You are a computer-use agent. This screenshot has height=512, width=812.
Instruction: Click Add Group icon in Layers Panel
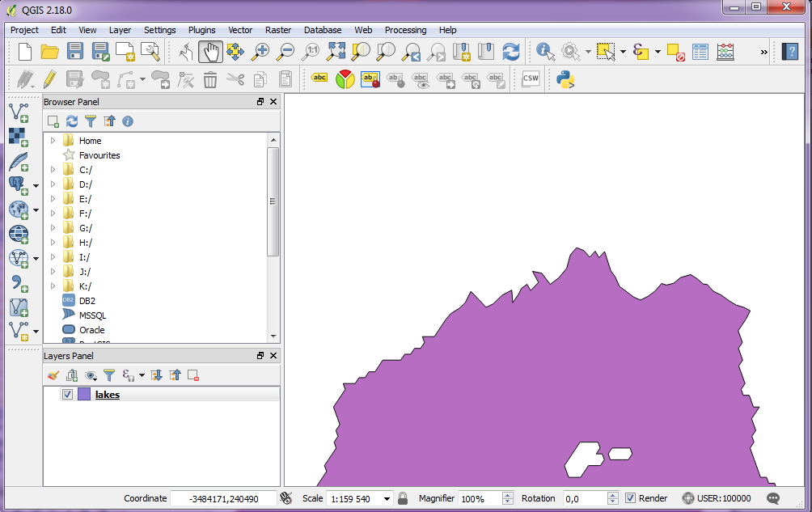pos(72,375)
